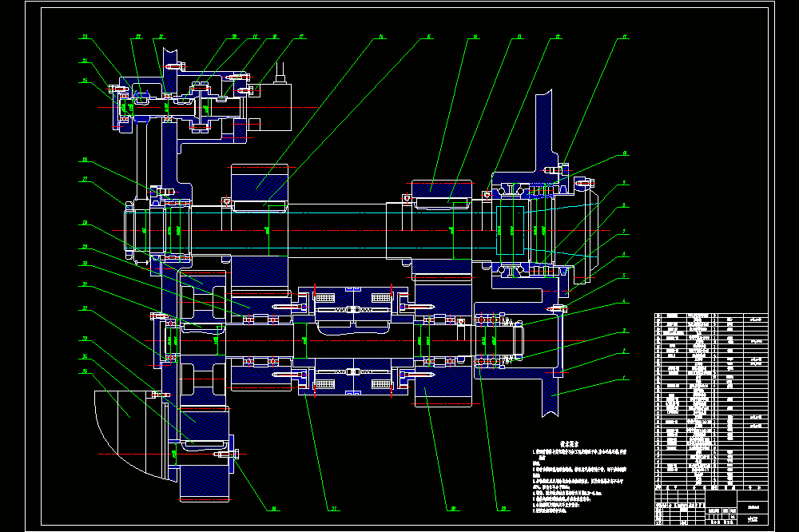
Task: Select callout number 39 at the bottom
Action: coord(503,509)
